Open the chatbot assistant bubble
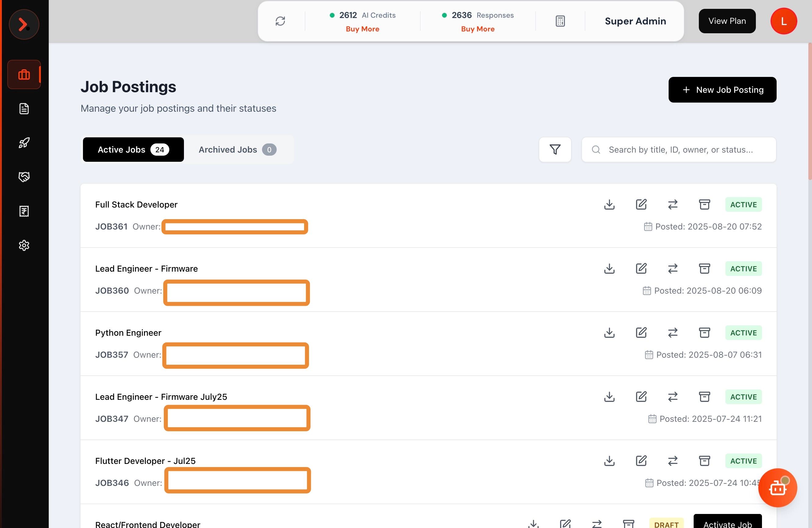812x528 pixels. 778,488
